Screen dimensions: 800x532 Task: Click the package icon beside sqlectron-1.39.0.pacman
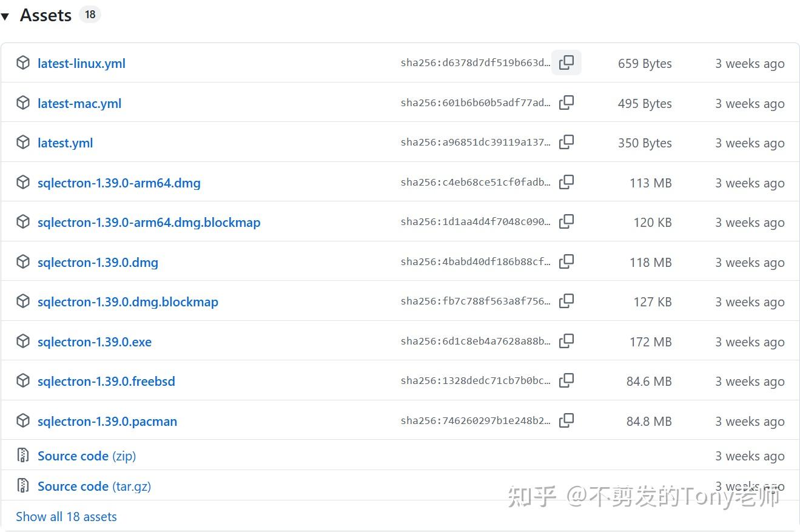point(23,421)
